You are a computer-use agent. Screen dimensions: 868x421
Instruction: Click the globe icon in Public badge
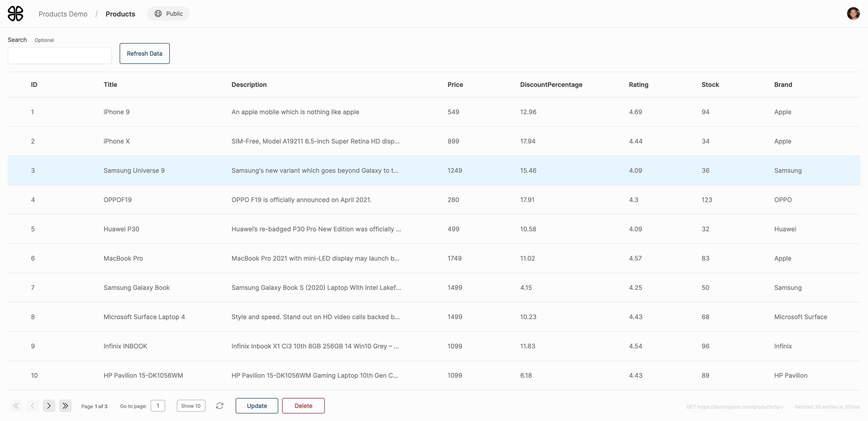coord(158,14)
